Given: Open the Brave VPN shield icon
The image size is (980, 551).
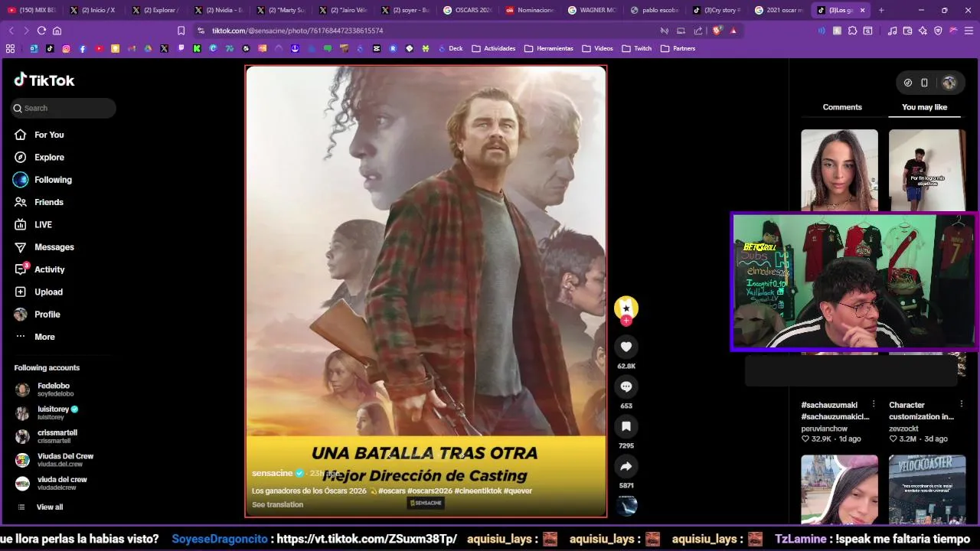Looking at the screenshot, I should click(x=938, y=31).
